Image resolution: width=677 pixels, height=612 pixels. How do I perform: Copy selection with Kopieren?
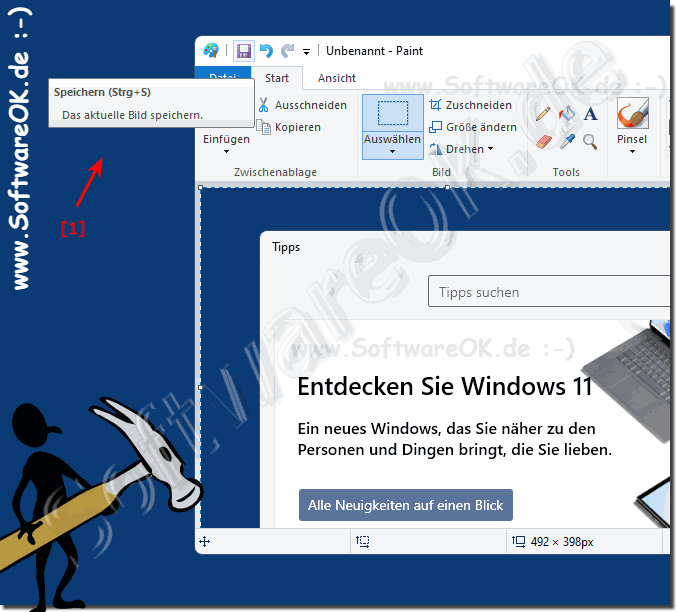click(x=288, y=127)
